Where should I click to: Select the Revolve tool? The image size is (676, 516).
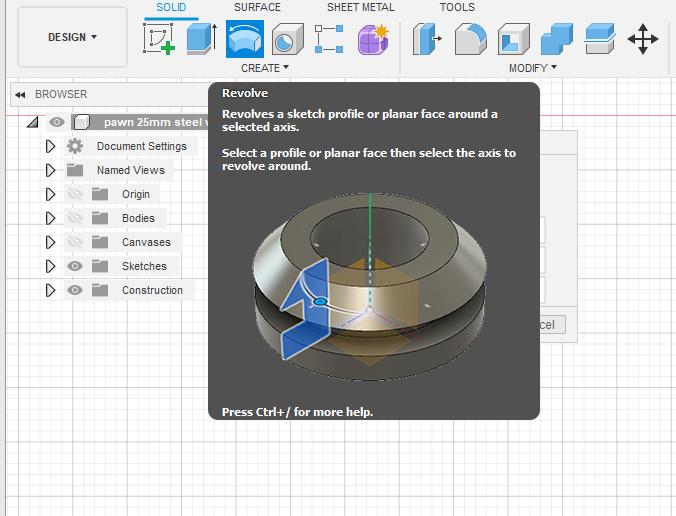tap(245, 39)
